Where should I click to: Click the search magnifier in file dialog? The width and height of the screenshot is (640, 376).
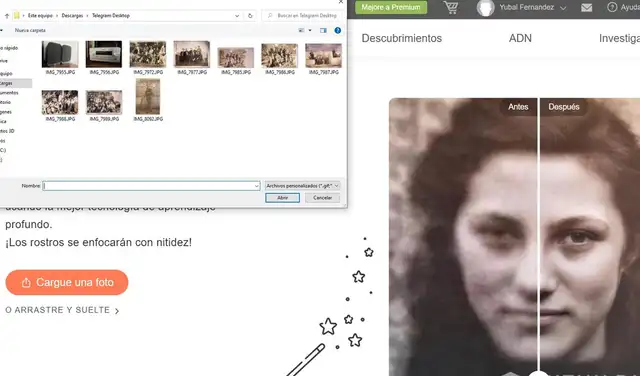[270, 16]
